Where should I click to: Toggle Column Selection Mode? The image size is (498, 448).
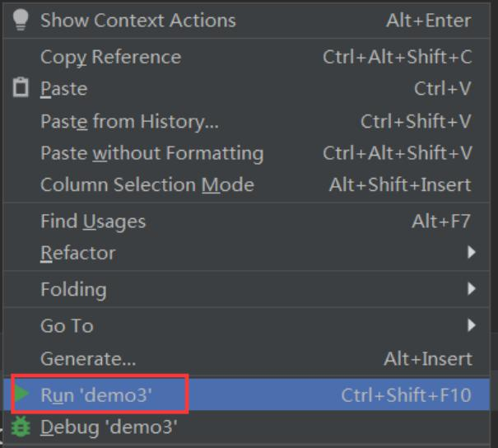point(147,184)
